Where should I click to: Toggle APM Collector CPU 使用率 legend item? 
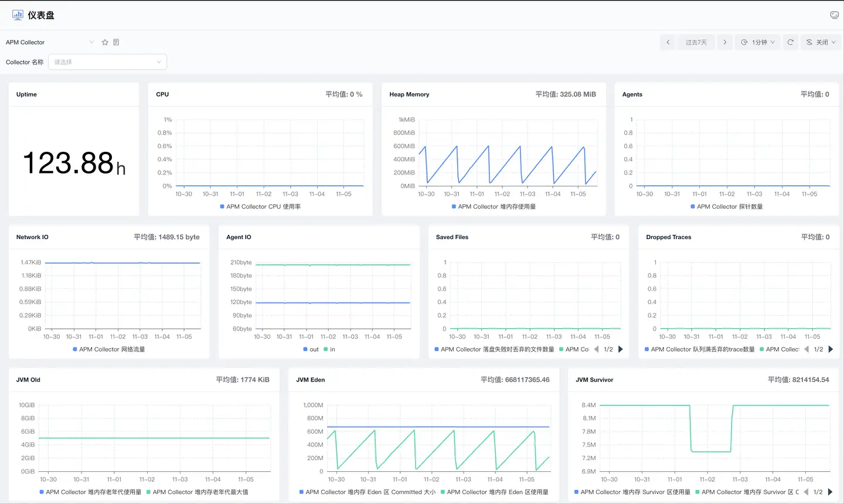tap(260, 207)
